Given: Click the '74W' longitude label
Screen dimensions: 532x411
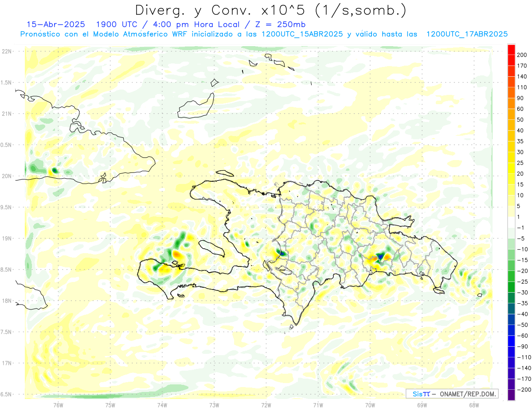Looking at the screenshot, I should (162, 404).
